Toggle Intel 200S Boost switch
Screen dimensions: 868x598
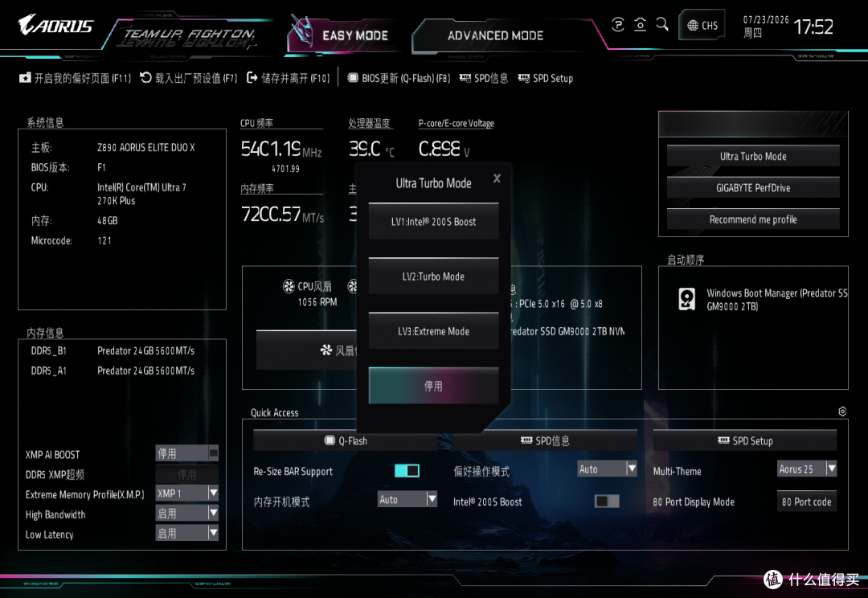(607, 501)
